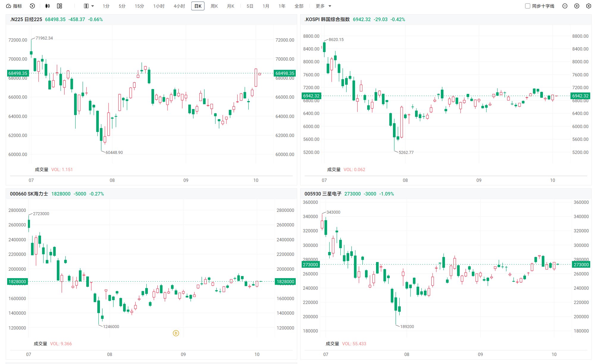
Task: Click the 71962.34 high label on N225
Action: (x=44, y=38)
